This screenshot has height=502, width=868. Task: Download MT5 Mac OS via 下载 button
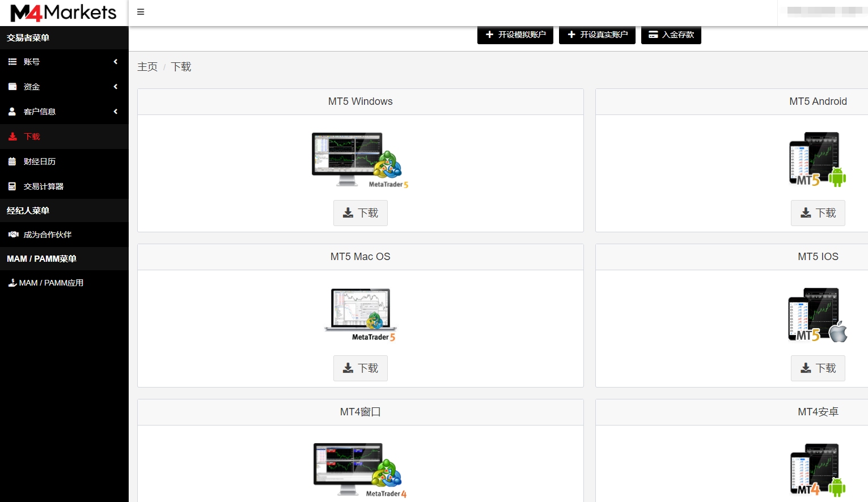(x=361, y=368)
